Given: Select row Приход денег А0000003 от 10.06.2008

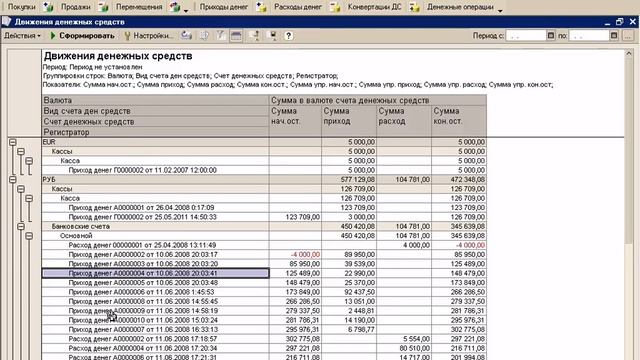Looking at the screenshot, I should click(x=155, y=264).
